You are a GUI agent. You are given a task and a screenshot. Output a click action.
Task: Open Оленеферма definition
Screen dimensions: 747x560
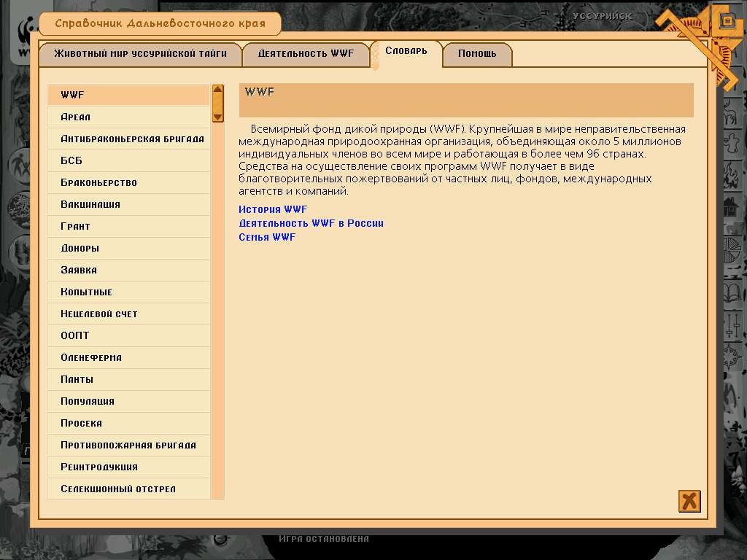click(128, 357)
